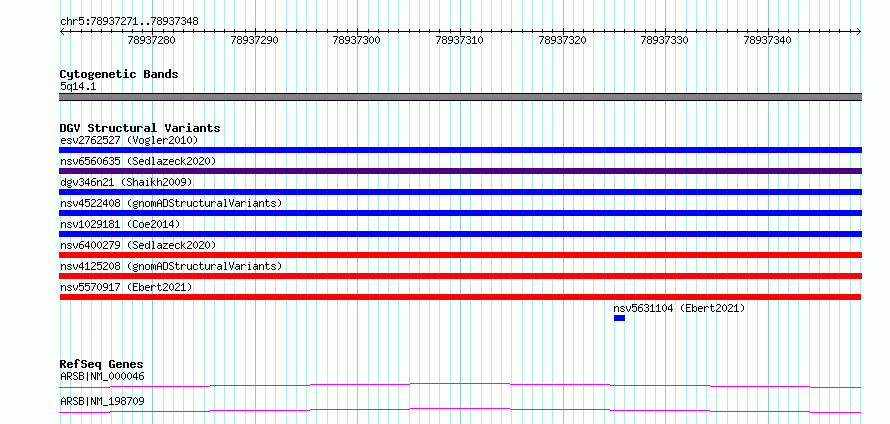890x424 pixels.
Task: Open the nsv4522408 (gnomADStructuralVariants) label
Action: coord(171,203)
